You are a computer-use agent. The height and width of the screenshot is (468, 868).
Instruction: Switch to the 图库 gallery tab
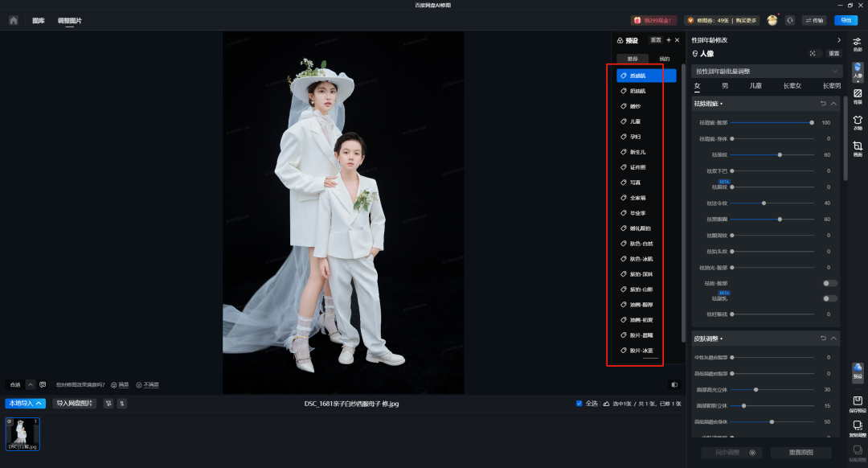click(39, 20)
